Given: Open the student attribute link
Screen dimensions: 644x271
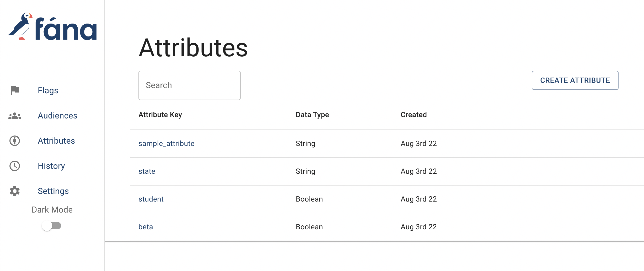Looking at the screenshot, I should (x=151, y=199).
